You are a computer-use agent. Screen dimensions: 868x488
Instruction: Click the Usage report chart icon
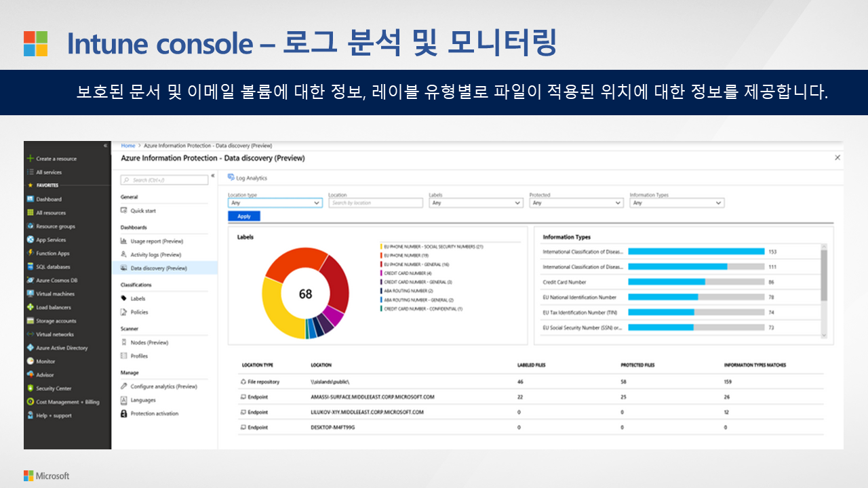pos(123,241)
